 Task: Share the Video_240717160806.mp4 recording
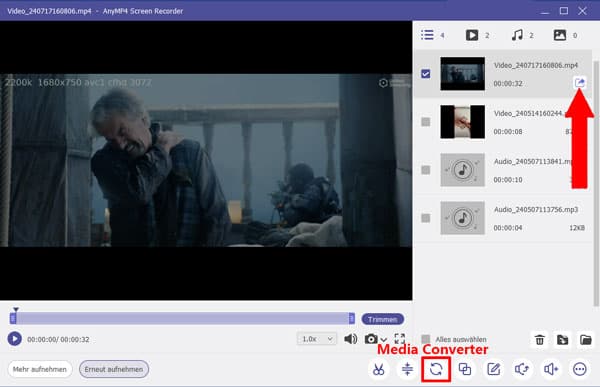click(580, 83)
